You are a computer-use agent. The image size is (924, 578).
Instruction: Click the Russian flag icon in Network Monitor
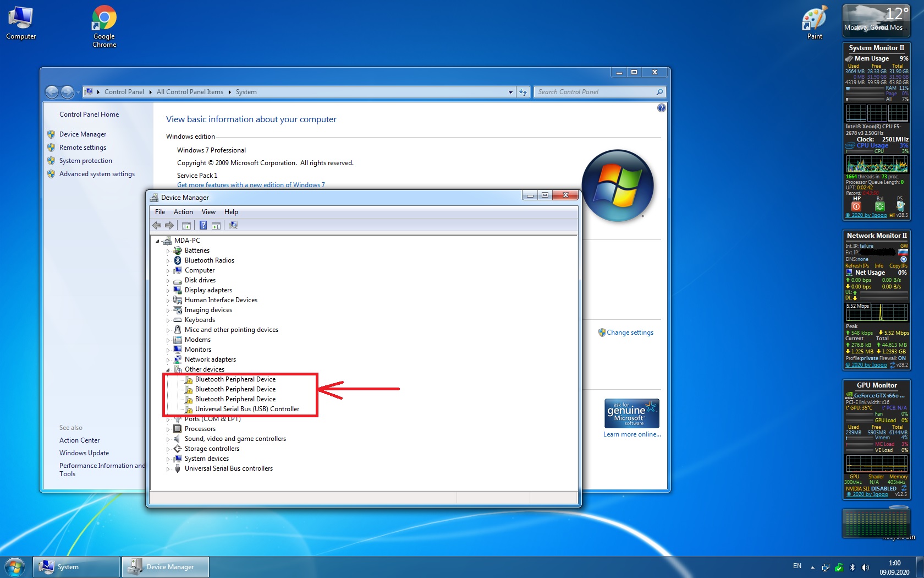point(903,252)
